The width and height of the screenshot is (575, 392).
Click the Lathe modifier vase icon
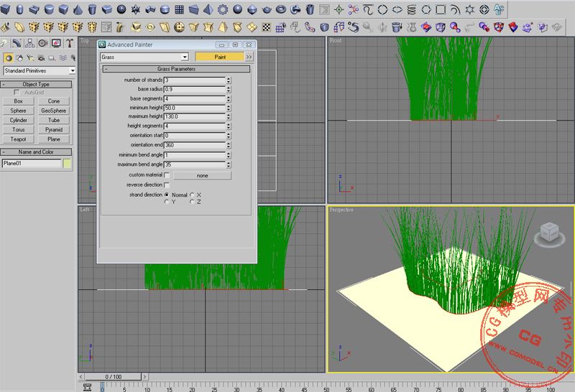click(x=411, y=27)
